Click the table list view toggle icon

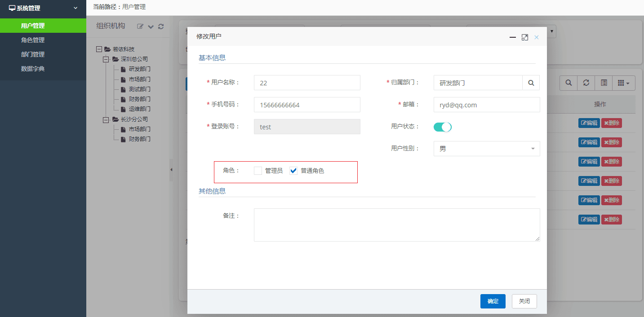click(604, 83)
